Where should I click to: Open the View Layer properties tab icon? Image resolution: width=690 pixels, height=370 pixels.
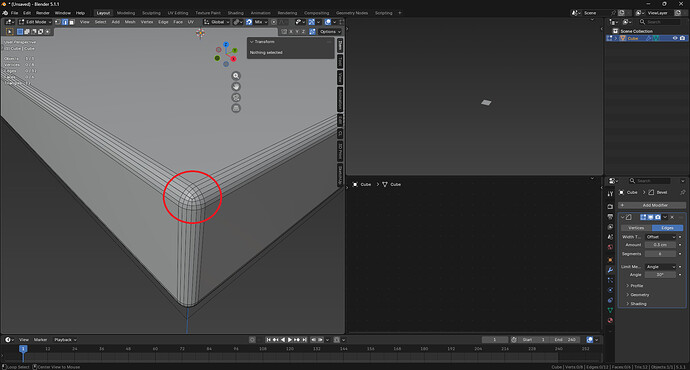pyautogui.click(x=610, y=227)
